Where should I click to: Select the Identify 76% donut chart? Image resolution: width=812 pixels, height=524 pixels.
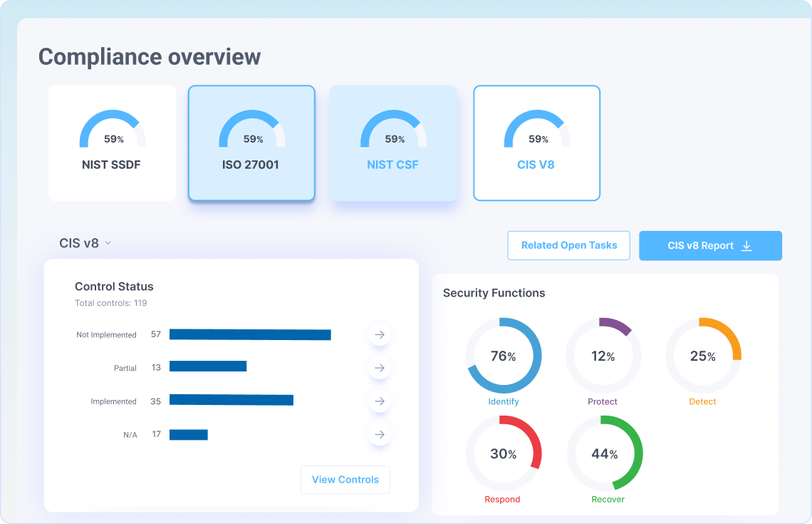pos(503,356)
